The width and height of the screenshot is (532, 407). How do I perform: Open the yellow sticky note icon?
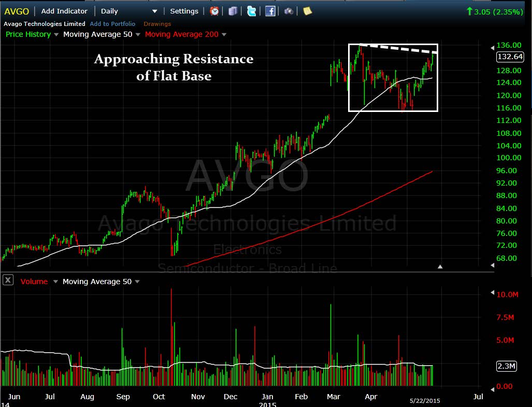coord(307,11)
